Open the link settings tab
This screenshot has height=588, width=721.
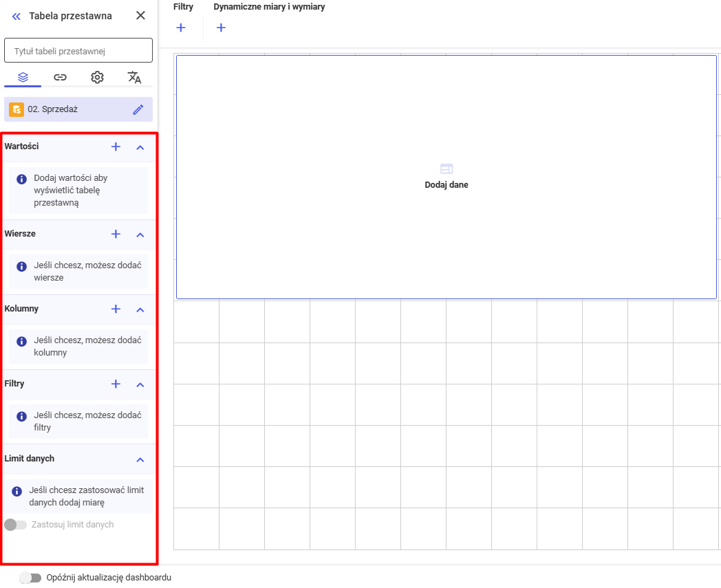coord(61,77)
